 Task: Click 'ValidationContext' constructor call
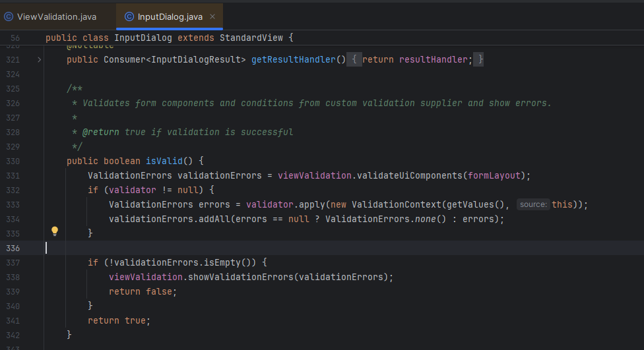(x=397, y=204)
